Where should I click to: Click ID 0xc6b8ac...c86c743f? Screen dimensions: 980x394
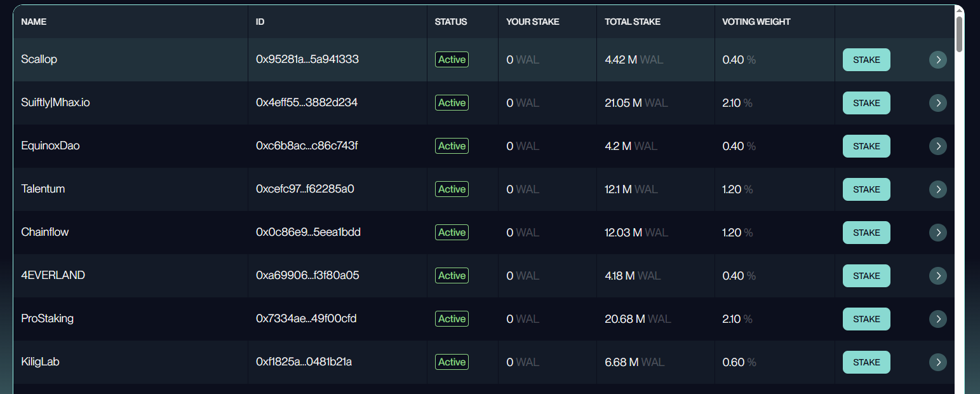[307, 146]
